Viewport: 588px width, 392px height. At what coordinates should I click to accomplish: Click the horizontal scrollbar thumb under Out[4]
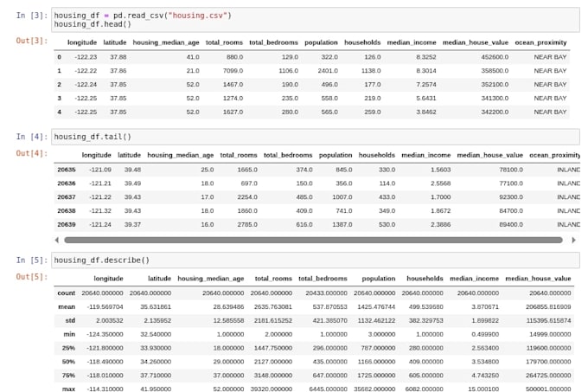pyautogui.click(x=313, y=240)
